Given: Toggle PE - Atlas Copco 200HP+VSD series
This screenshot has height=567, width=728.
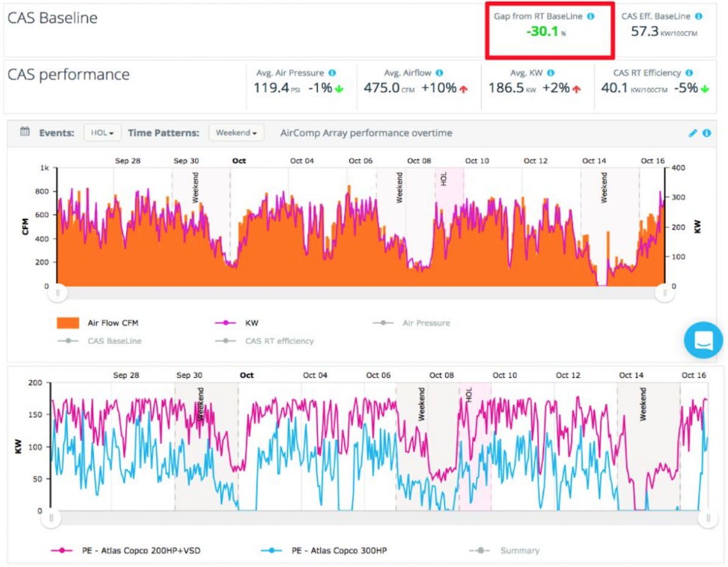Looking at the screenshot, I should [x=126, y=551].
